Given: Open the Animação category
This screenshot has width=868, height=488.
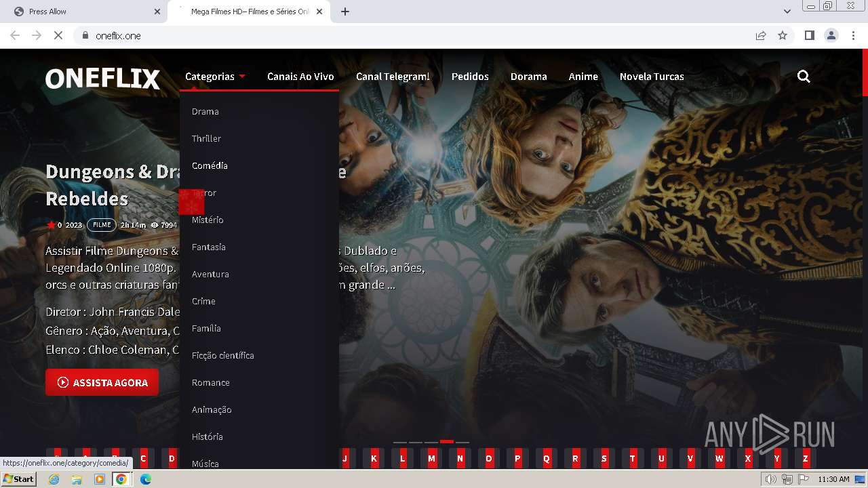Looking at the screenshot, I should [212, 409].
